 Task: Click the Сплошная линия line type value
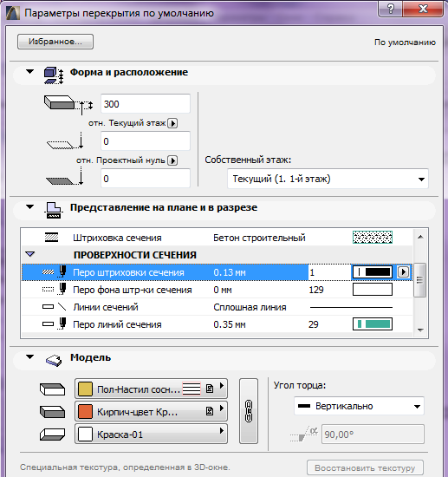point(250,307)
